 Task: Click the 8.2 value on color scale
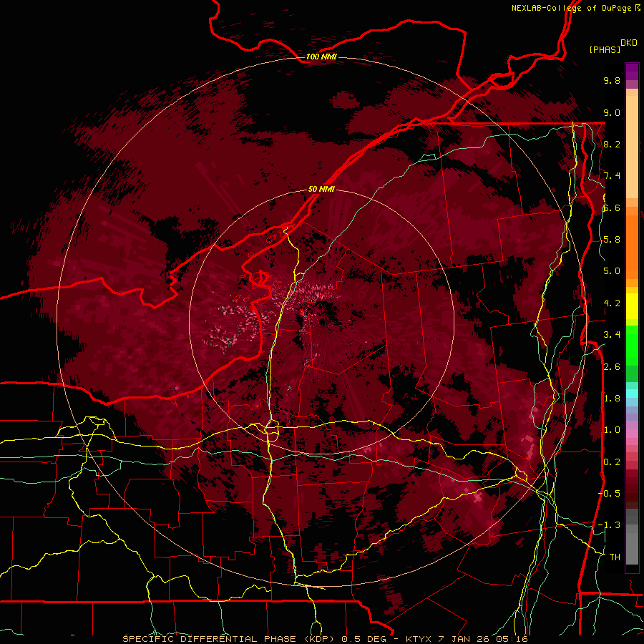(x=612, y=144)
